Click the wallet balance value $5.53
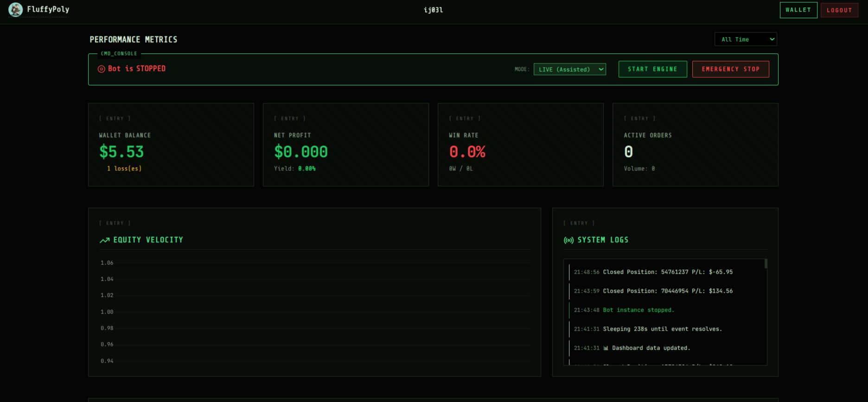Screen dimensions: 868x402 click(121, 152)
